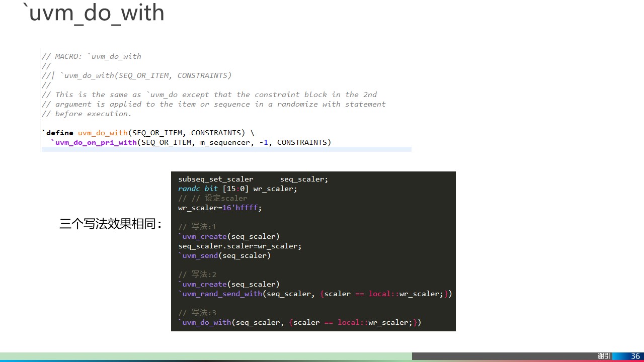Select the randc bit declaration line
Screen dimensions: 644x362
pyautogui.click(x=236, y=189)
